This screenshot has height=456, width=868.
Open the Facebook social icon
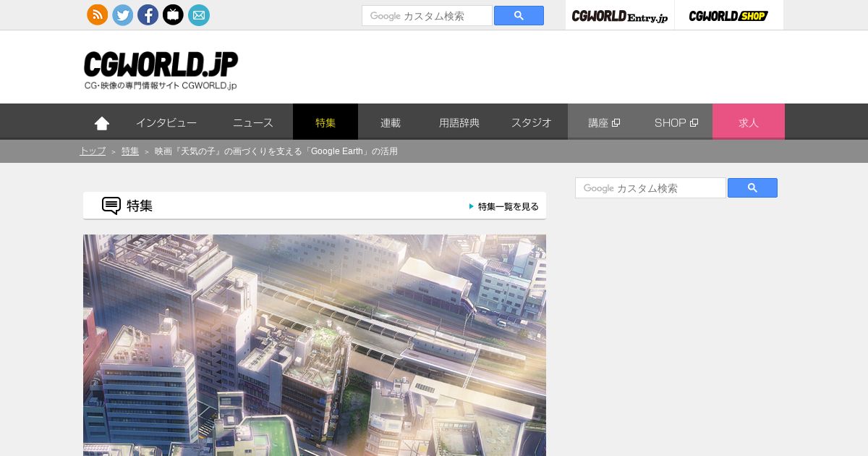(148, 14)
